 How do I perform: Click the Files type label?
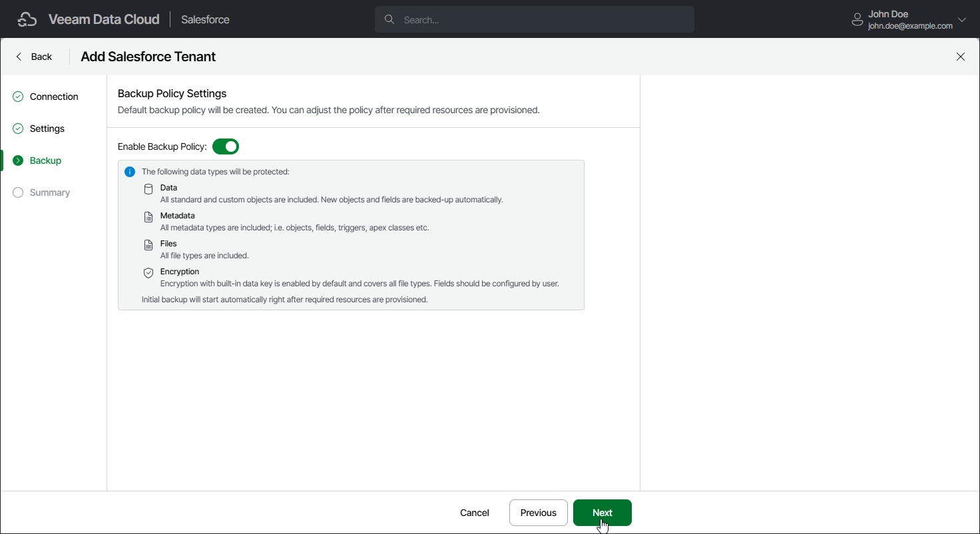(168, 244)
